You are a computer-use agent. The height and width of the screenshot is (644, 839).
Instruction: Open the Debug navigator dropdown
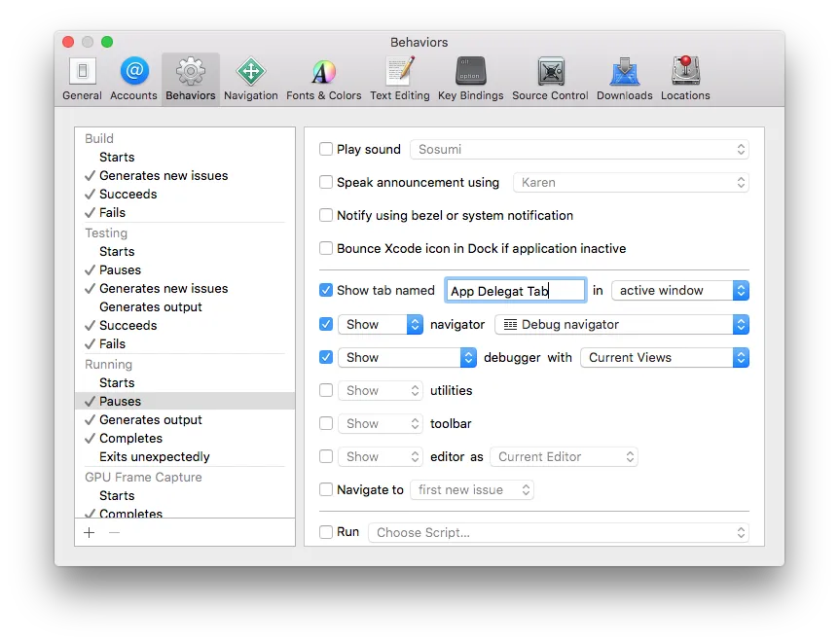coord(622,324)
